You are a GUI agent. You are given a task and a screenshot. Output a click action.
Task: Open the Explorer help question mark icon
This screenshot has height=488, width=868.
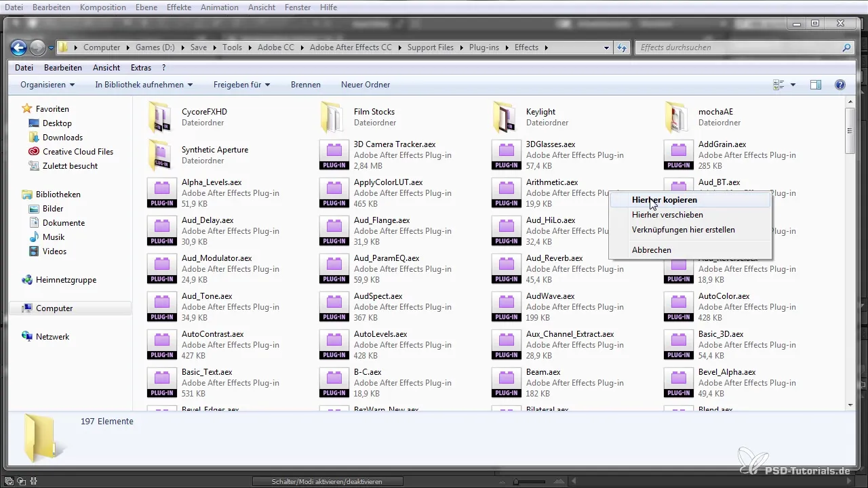[840, 85]
